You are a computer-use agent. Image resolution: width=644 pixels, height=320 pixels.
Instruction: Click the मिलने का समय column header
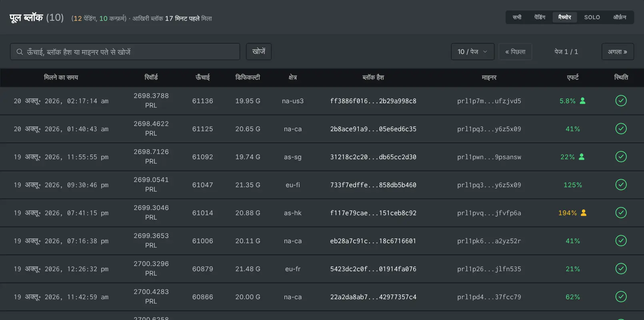point(61,77)
